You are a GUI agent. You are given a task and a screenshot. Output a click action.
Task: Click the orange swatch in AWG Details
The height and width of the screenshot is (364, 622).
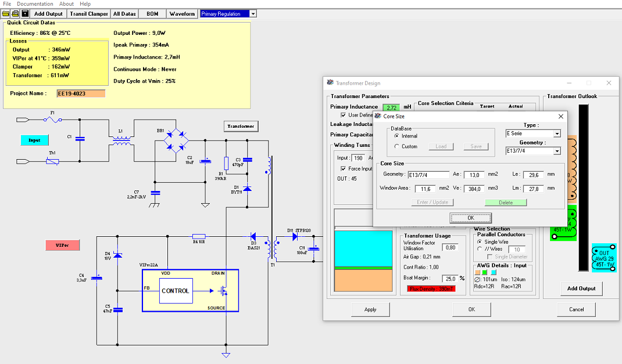477,272
